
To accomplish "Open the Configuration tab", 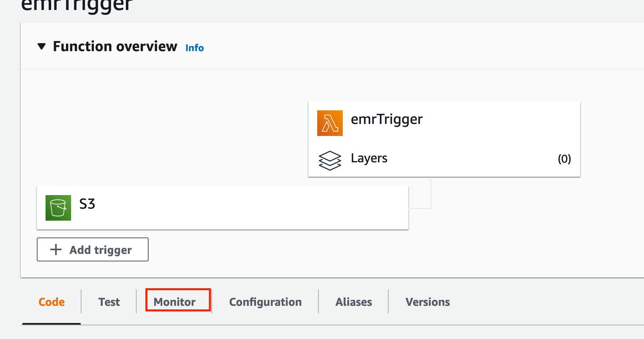I will point(265,302).
